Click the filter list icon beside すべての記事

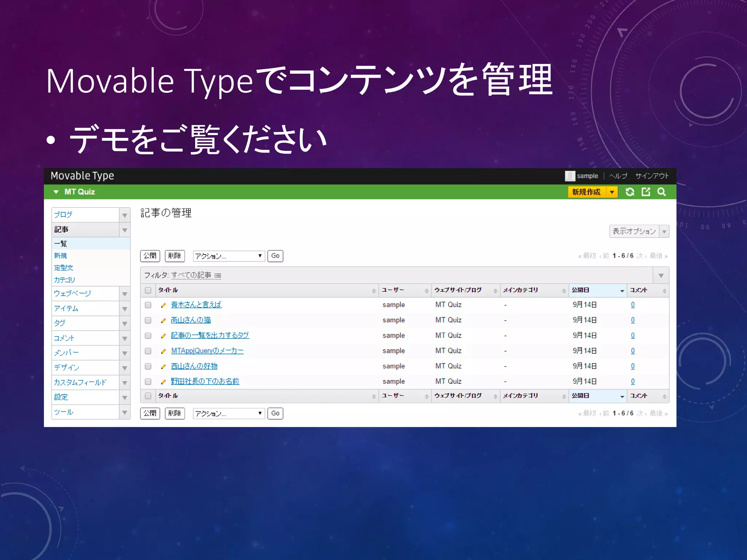[218, 276]
